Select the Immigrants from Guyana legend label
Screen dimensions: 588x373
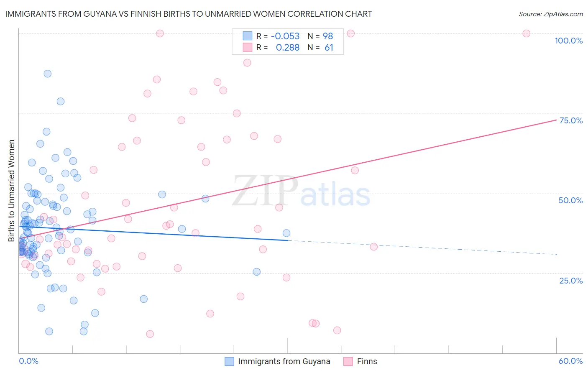(x=284, y=361)
